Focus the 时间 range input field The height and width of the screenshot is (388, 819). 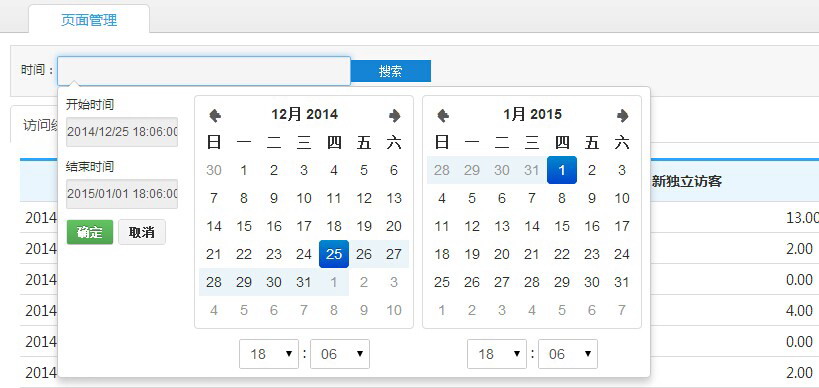tap(204, 70)
